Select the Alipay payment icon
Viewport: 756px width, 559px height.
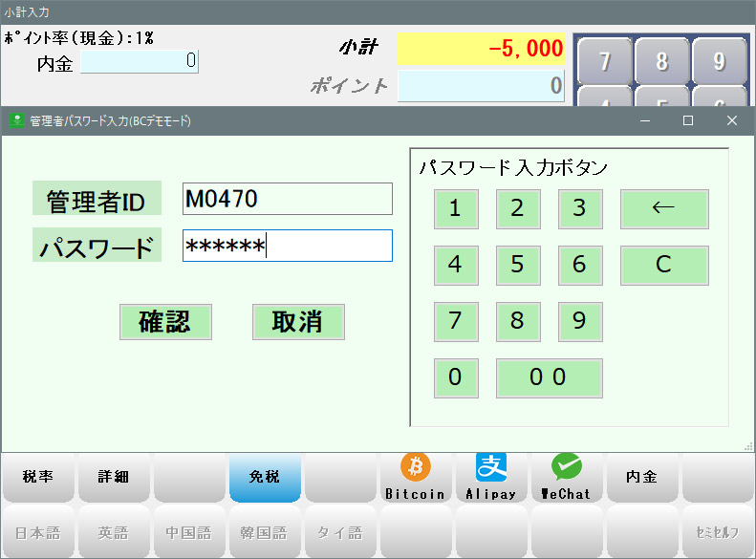point(491,477)
